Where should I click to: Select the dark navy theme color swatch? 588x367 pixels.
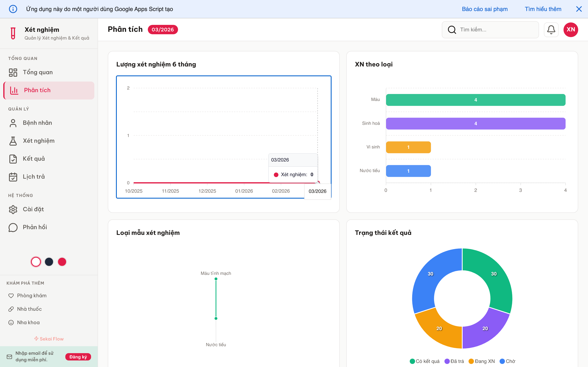pos(49,262)
